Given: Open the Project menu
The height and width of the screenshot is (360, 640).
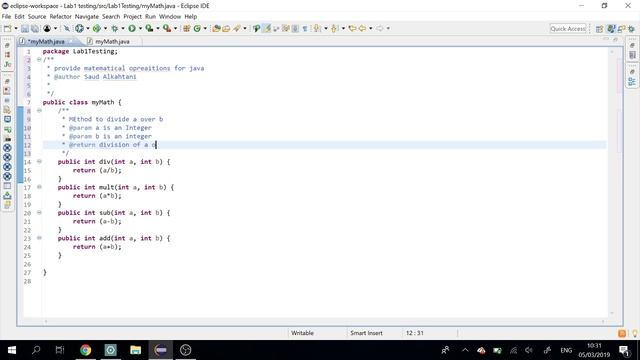Looking at the screenshot, I should (x=132, y=16).
